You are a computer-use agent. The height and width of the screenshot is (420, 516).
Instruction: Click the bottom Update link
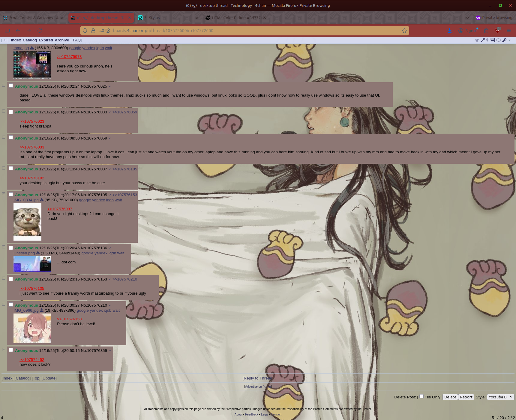click(x=49, y=378)
